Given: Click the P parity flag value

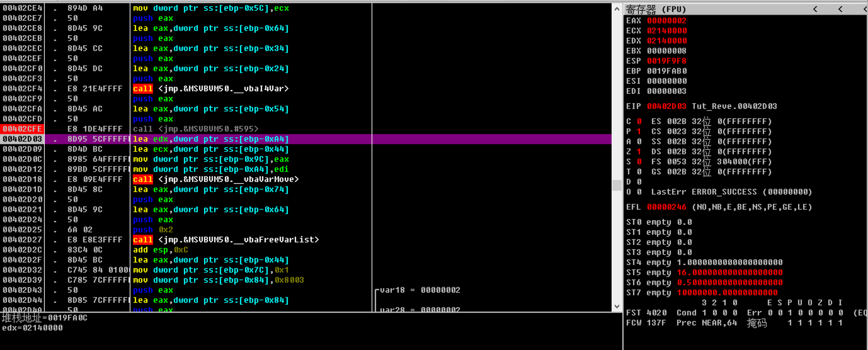Looking at the screenshot, I should coord(639,131).
